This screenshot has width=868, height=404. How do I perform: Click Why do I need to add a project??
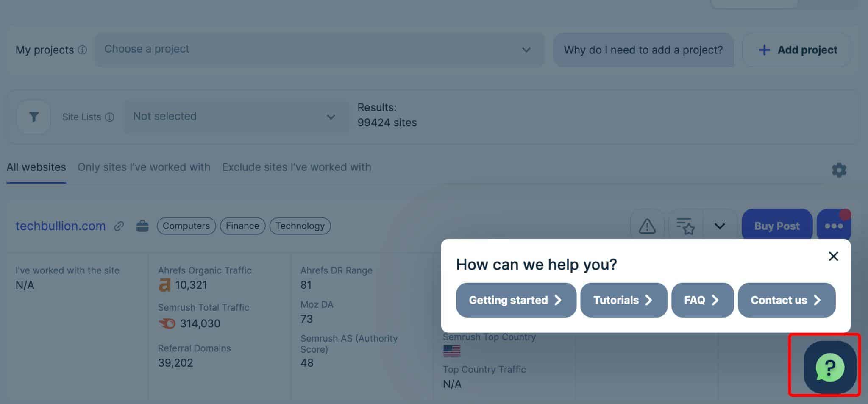coord(643,50)
